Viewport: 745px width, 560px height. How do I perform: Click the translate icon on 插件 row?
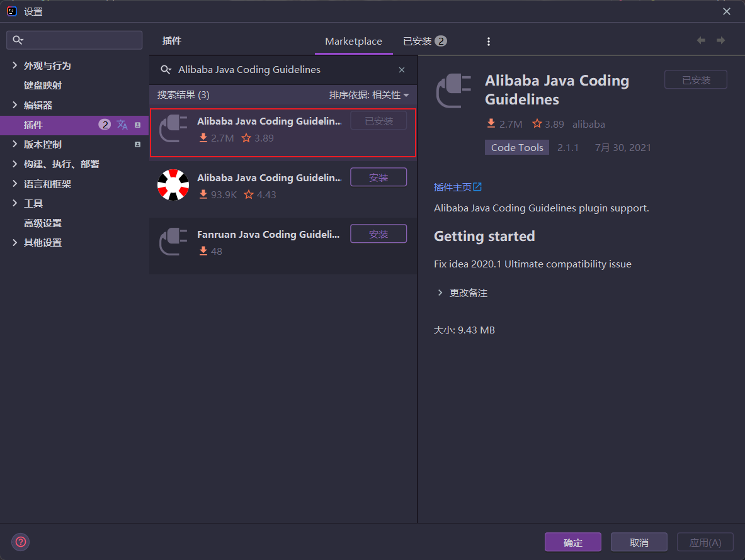click(122, 125)
